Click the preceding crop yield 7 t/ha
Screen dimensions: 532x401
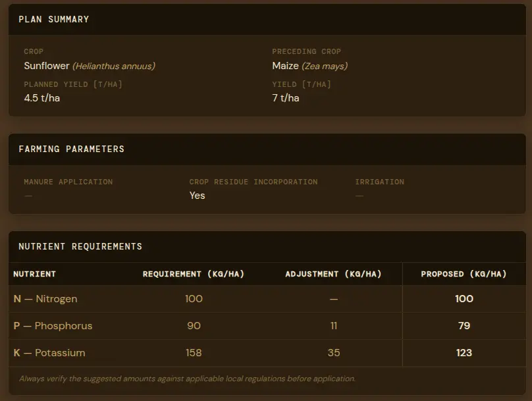286,98
